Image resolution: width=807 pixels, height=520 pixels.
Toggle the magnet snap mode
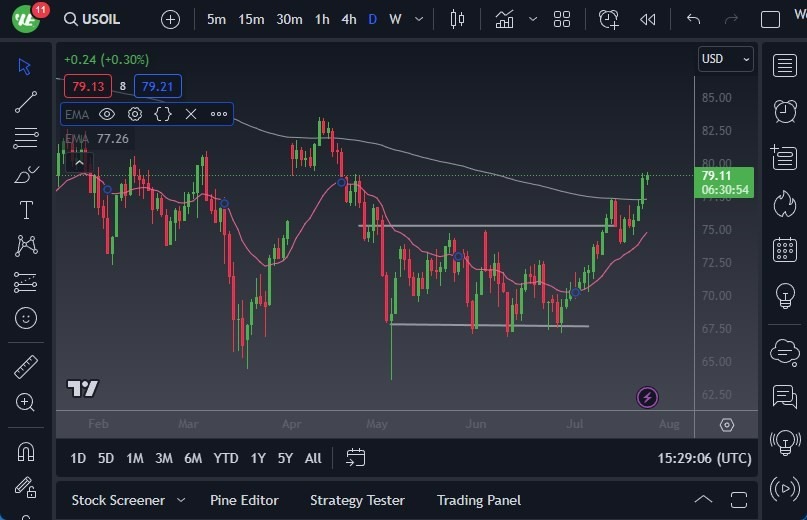[26, 451]
